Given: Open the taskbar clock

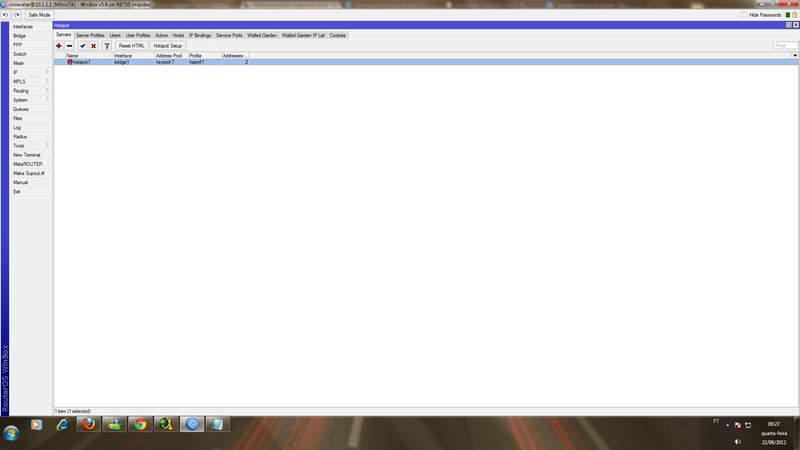Looking at the screenshot, I should [773, 433].
